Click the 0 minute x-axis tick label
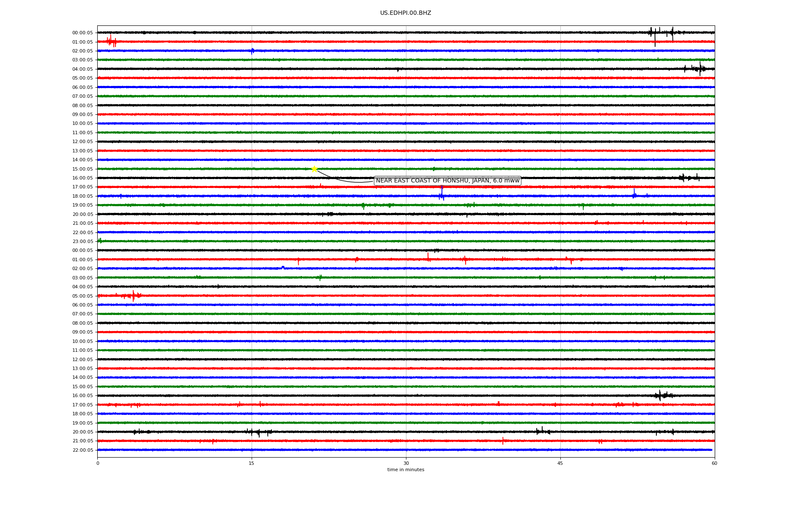Viewport: 812px width, 508px height. [98, 463]
